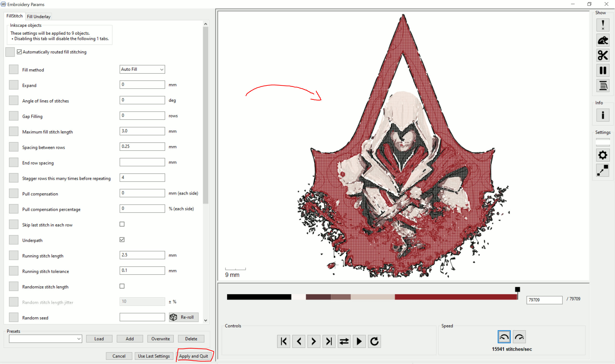Image resolution: width=615 pixels, height=364 pixels.
Task: Click the Maximum fill stitch length field
Action: [x=142, y=131]
